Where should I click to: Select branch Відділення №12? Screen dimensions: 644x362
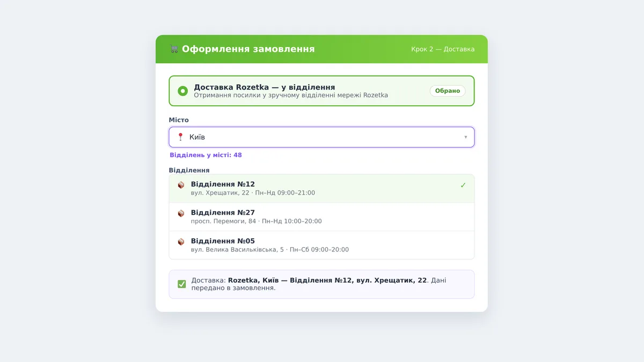(x=321, y=188)
